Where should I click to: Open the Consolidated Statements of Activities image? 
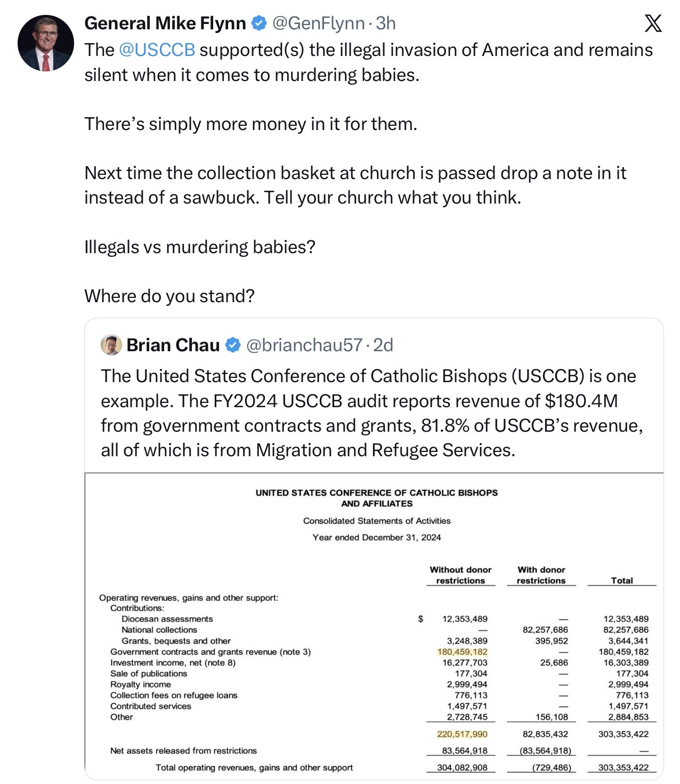coord(374,626)
